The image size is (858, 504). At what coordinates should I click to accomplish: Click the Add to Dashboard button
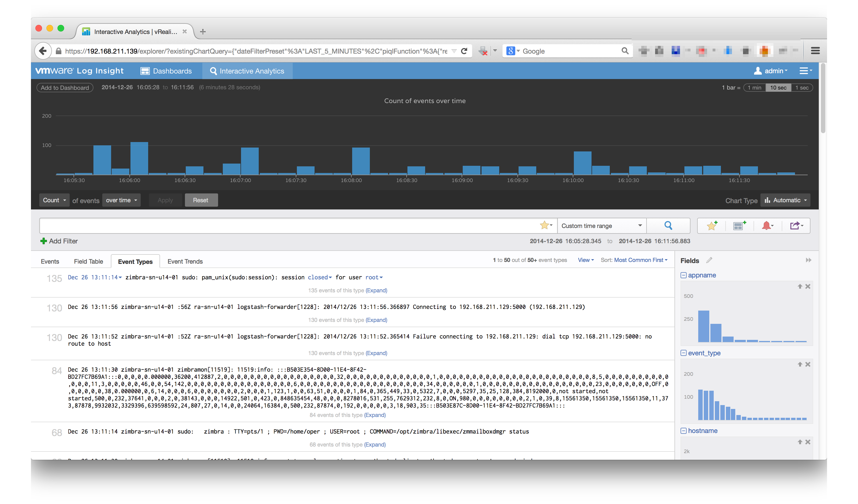pyautogui.click(x=65, y=88)
